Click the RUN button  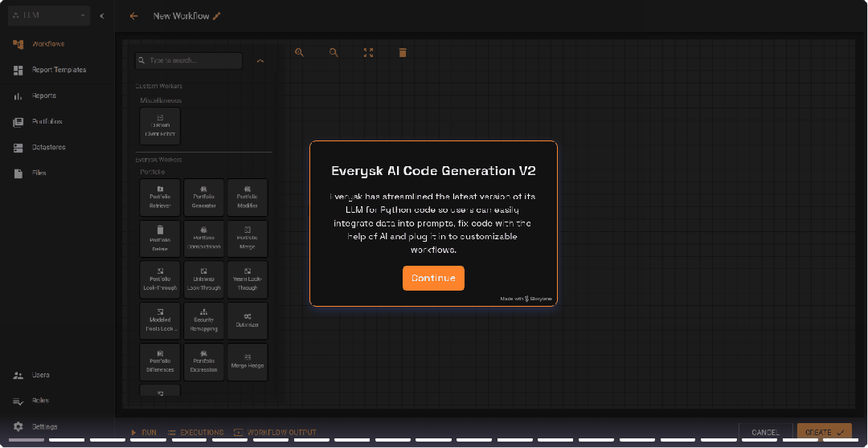[x=143, y=433]
